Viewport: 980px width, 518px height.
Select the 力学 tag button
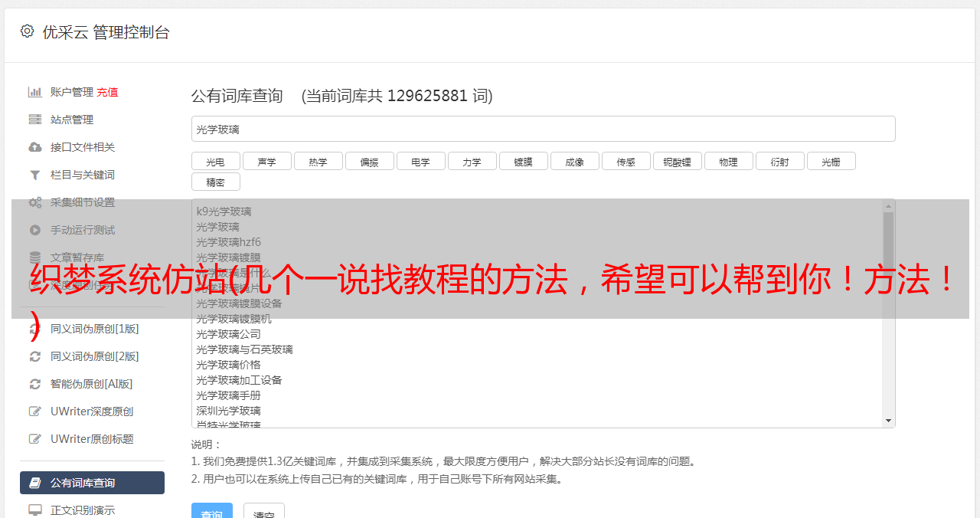[x=472, y=161]
